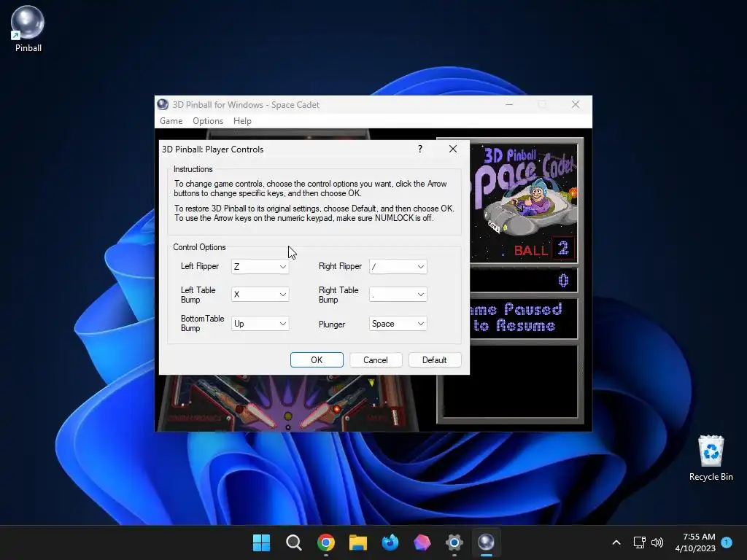The image size is (747, 560).
Task: Open the pink gem app in taskbar
Action: click(x=422, y=542)
